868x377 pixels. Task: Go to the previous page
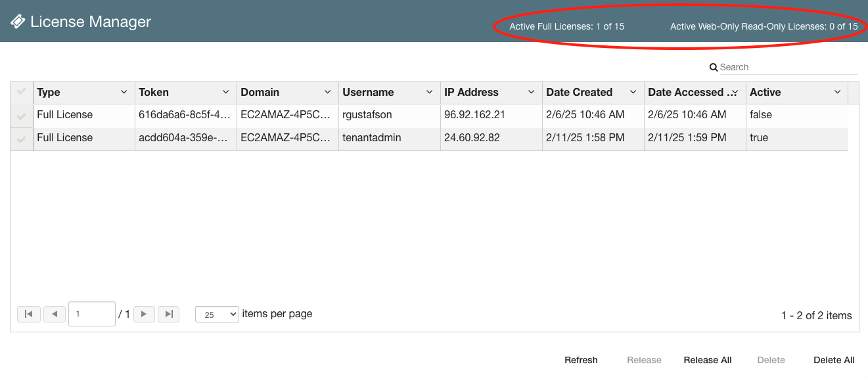[x=55, y=314]
